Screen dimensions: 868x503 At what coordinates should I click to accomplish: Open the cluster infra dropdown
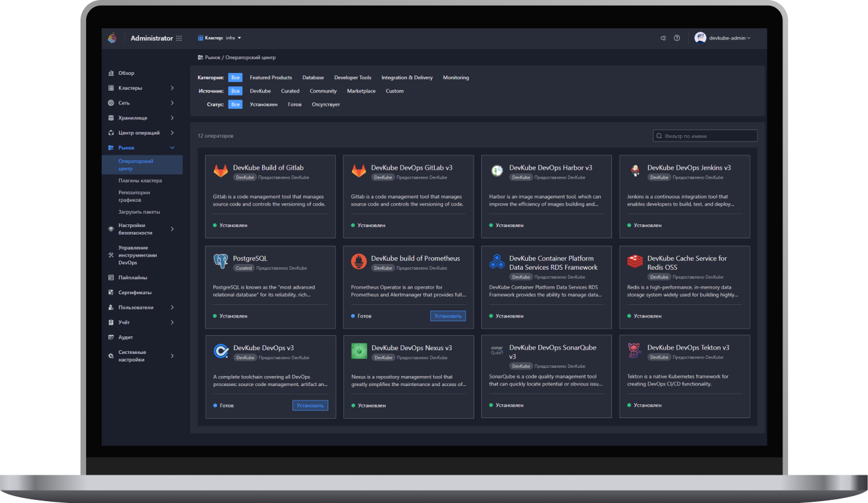(220, 38)
